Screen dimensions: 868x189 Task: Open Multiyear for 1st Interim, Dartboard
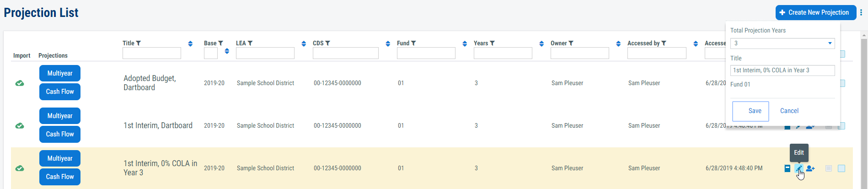pos(60,116)
